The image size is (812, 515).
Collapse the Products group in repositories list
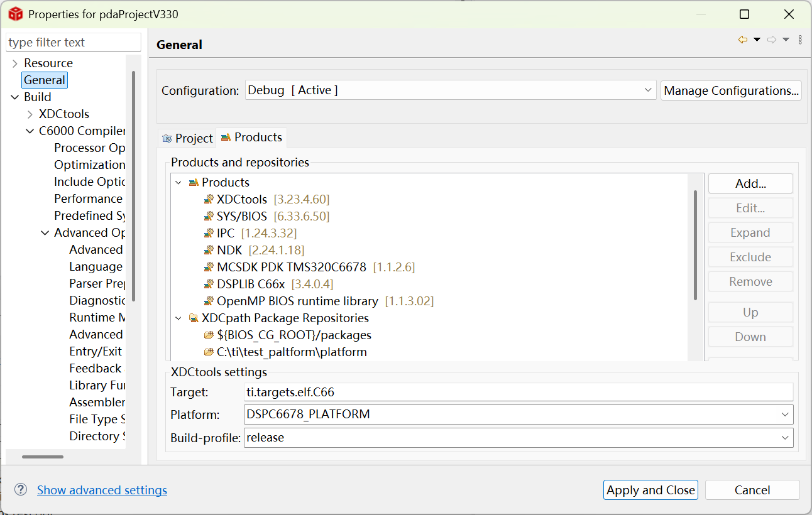pyautogui.click(x=178, y=183)
